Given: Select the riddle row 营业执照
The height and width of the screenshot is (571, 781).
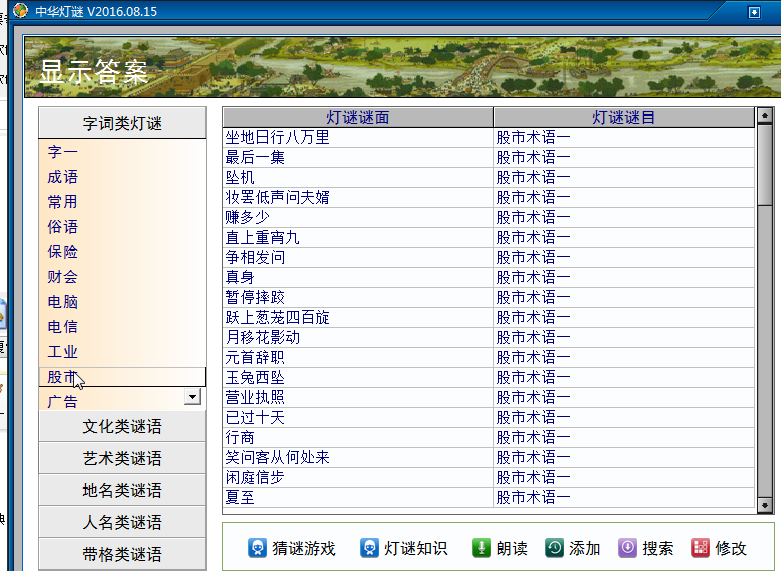Looking at the screenshot, I should pos(489,397).
